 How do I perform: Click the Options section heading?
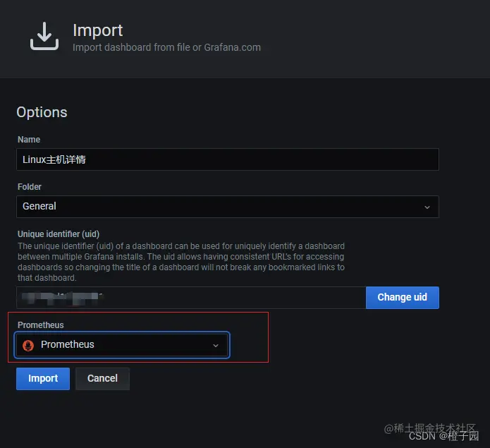coord(42,112)
